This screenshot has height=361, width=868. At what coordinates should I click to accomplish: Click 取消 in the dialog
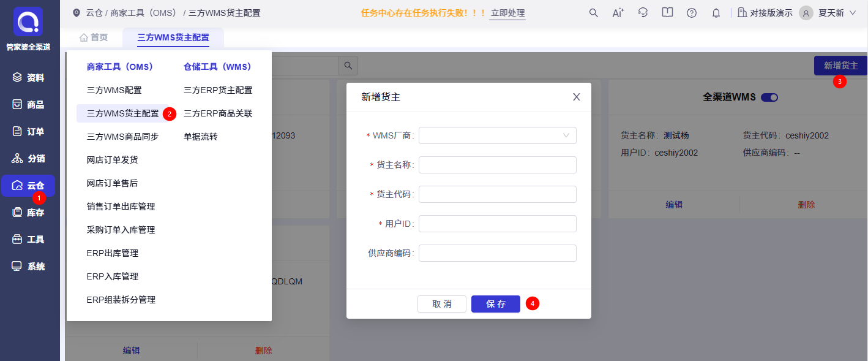click(442, 304)
